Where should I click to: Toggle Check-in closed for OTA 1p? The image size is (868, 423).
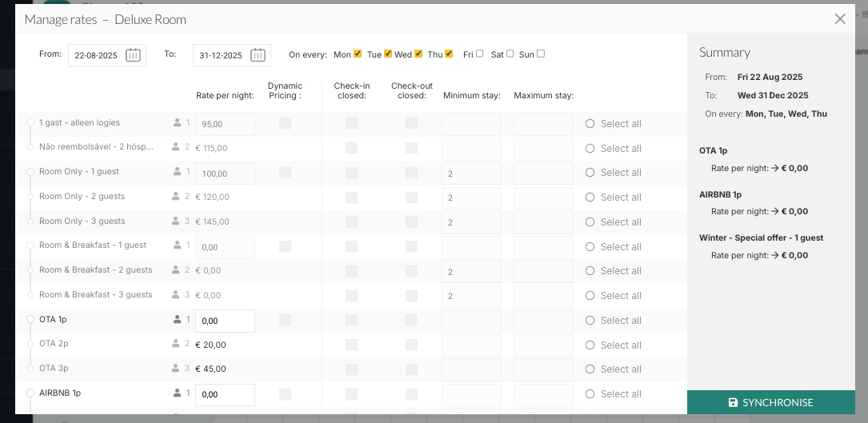coord(351,320)
